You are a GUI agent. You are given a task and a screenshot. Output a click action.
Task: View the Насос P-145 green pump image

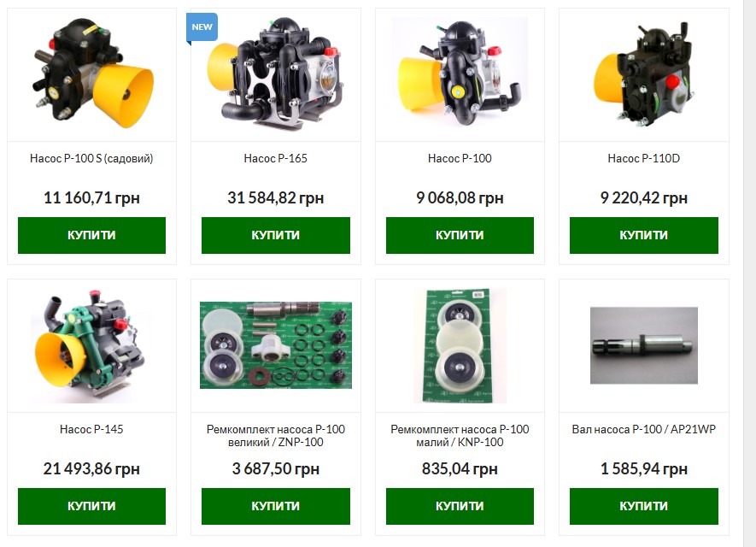pos(91,346)
